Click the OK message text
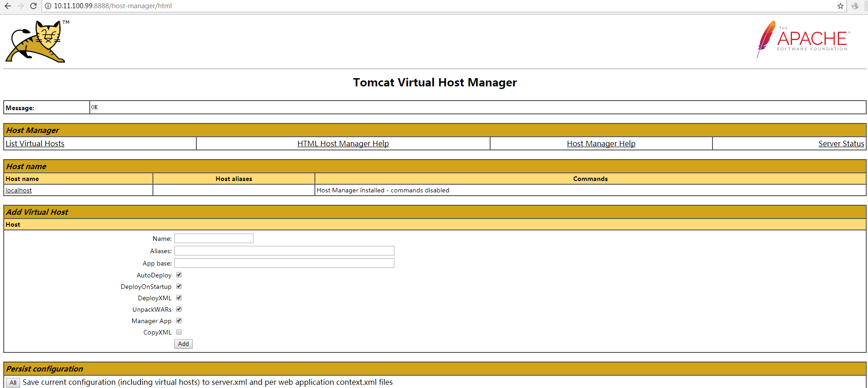Image resolution: width=868 pixels, height=388 pixels. point(94,107)
